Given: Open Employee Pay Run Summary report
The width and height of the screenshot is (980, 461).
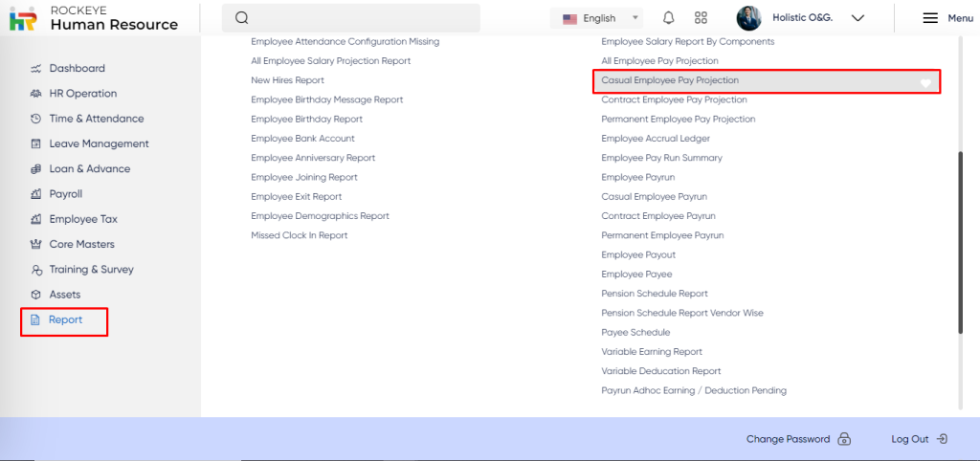Looking at the screenshot, I should 661,158.
